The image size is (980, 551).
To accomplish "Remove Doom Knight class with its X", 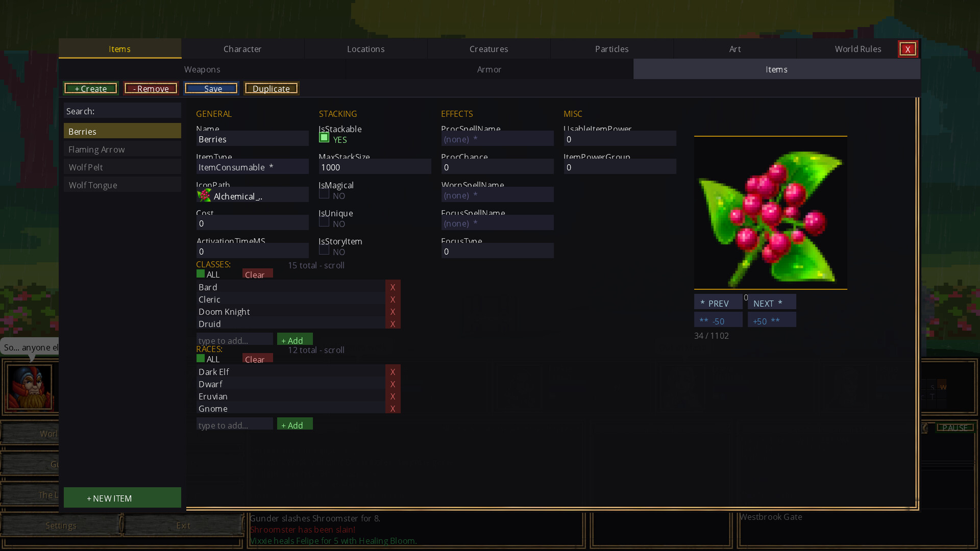I will pyautogui.click(x=393, y=311).
